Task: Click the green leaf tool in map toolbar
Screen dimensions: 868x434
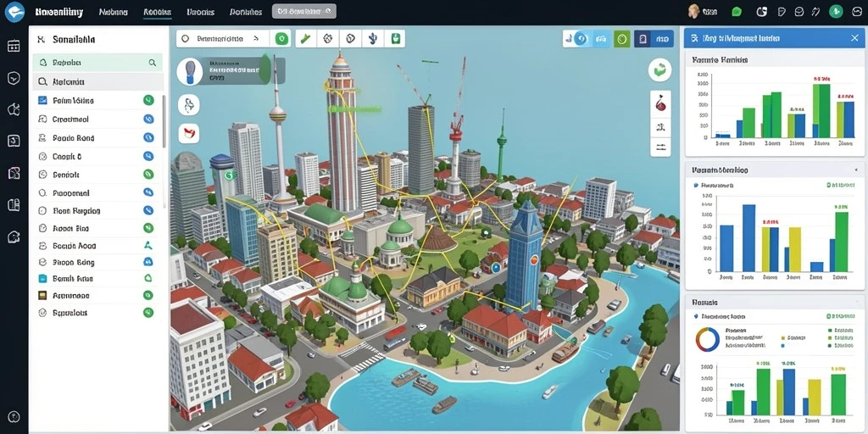Action: [x=305, y=39]
